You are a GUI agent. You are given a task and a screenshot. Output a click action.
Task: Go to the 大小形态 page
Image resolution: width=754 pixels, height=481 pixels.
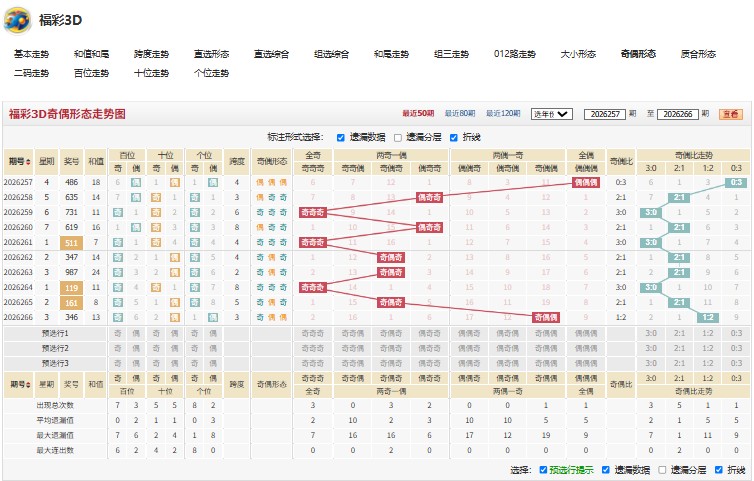click(578, 54)
